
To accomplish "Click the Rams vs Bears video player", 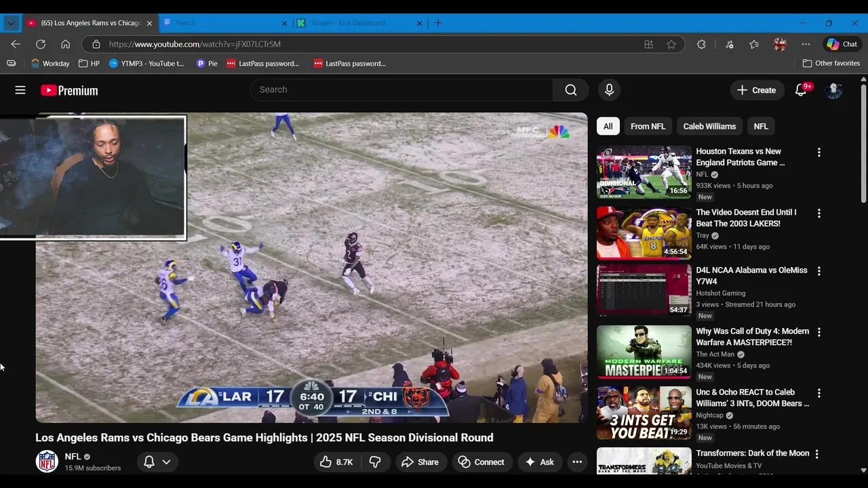I will (x=312, y=268).
